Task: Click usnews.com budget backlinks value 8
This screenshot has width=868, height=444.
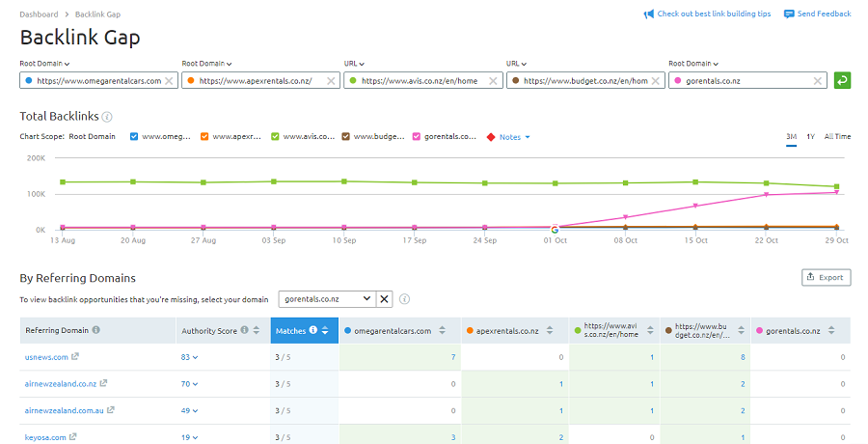Action: 743,357
